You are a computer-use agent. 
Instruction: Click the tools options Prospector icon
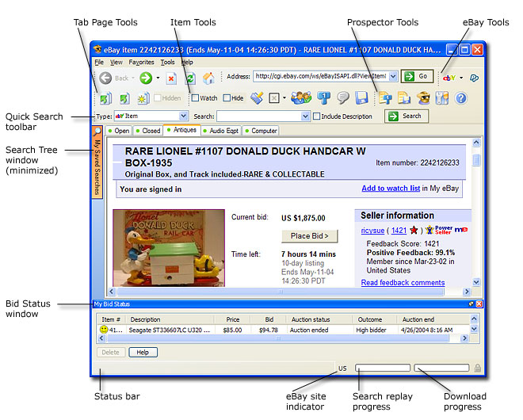tap(442, 98)
